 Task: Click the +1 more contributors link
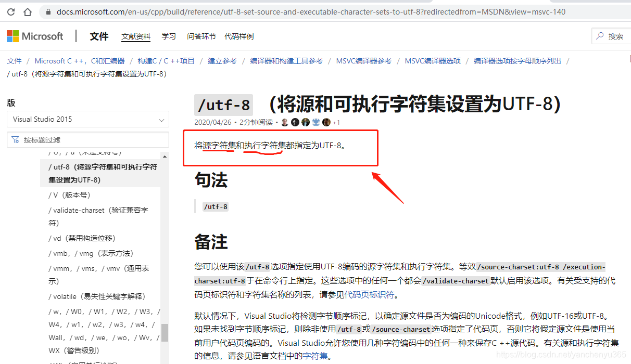tap(336, 123)
